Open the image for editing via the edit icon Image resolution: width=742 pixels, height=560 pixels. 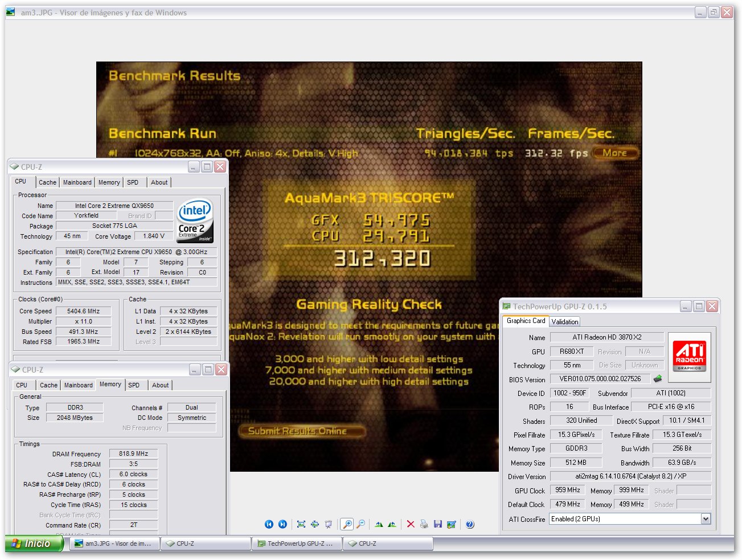pos(452,524)
